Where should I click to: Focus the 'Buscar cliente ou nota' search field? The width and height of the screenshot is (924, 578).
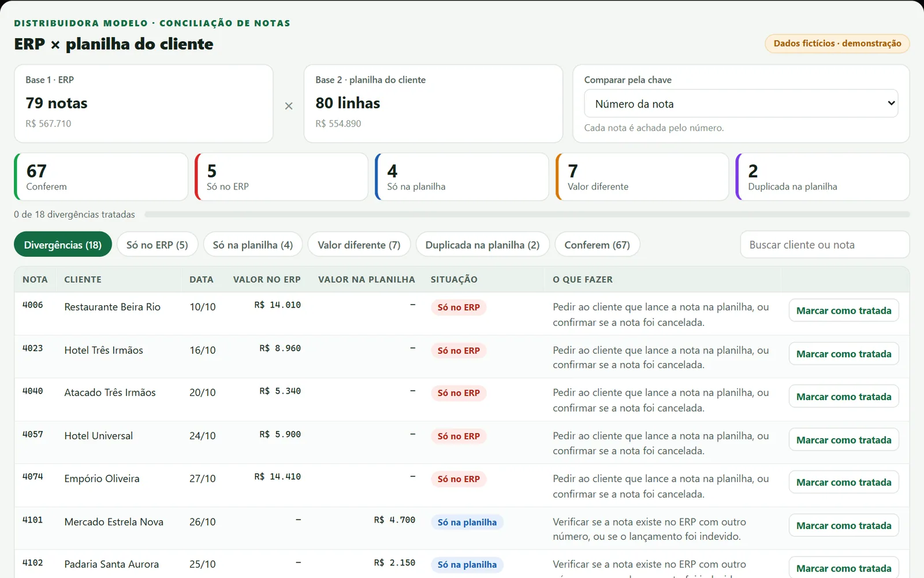pyautogui.click(x=825, y=244)
